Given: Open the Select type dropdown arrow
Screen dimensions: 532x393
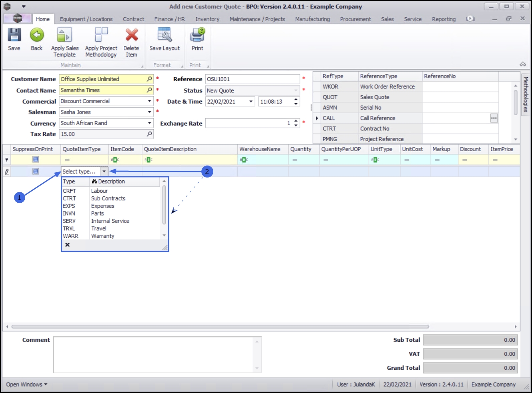Looking at the screenshot, I should point(104,172).
